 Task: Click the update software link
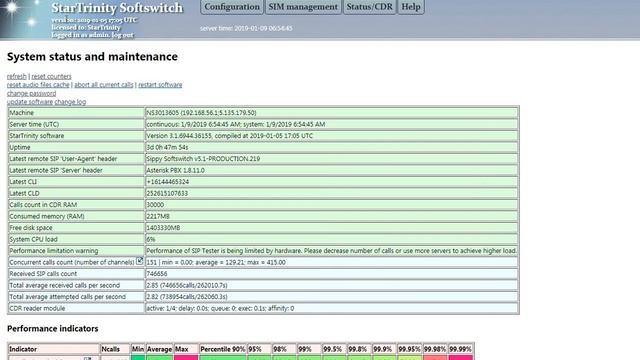tap(30, 102)
